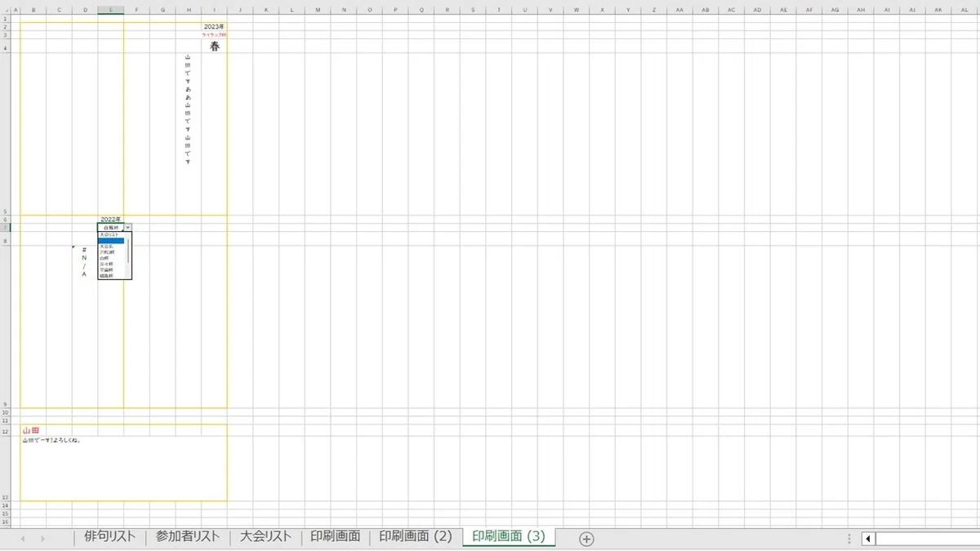Select column M header

click(x=318, y=10)
